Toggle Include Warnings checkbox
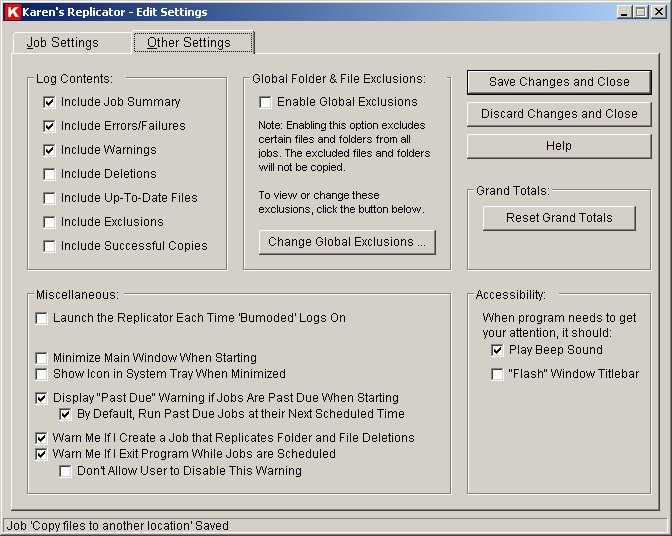Viewport: 672px width, 536px height. (x=49, y=150)
